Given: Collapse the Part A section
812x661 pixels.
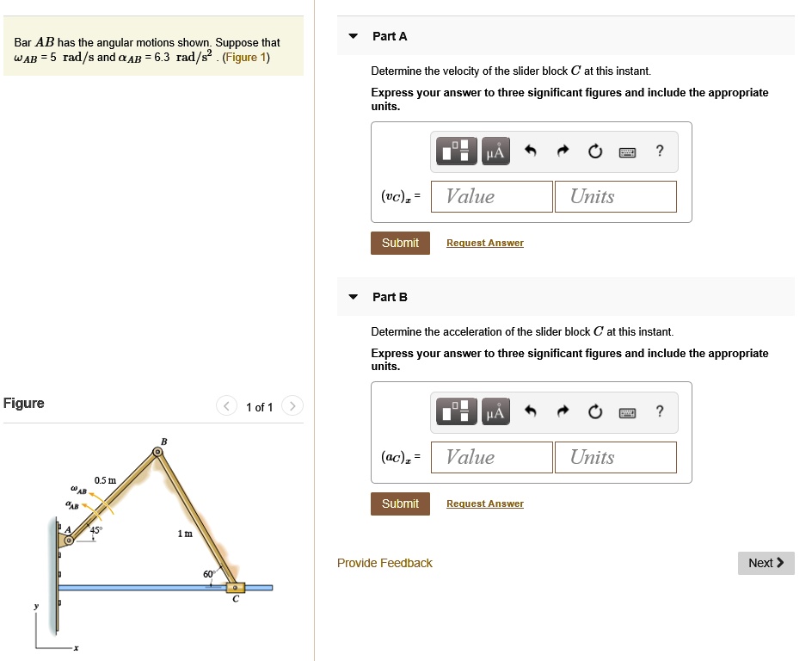Looking at the screenshot, I should 353,36.
